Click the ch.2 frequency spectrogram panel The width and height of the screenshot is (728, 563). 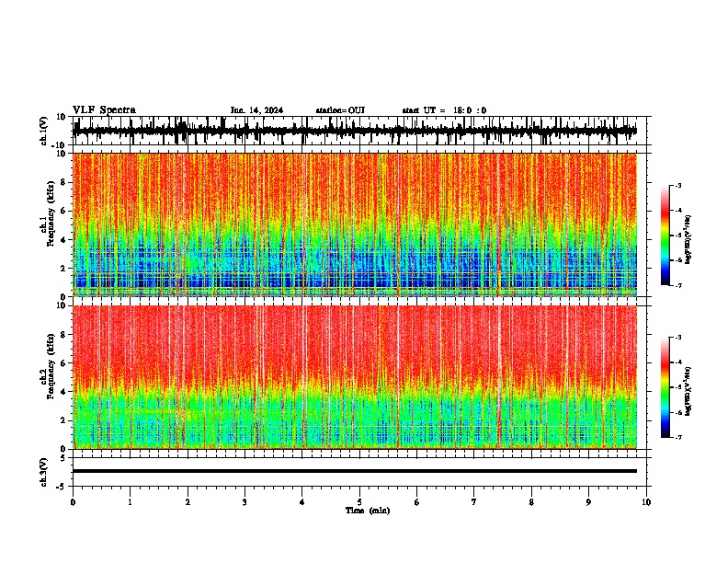[355, 377]
